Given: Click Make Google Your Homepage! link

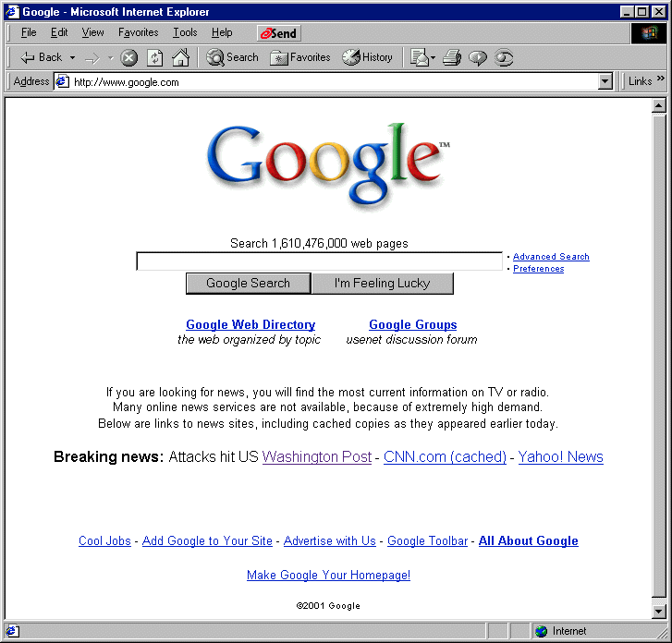Looking at the screenshot, I should tap(328, 576).
